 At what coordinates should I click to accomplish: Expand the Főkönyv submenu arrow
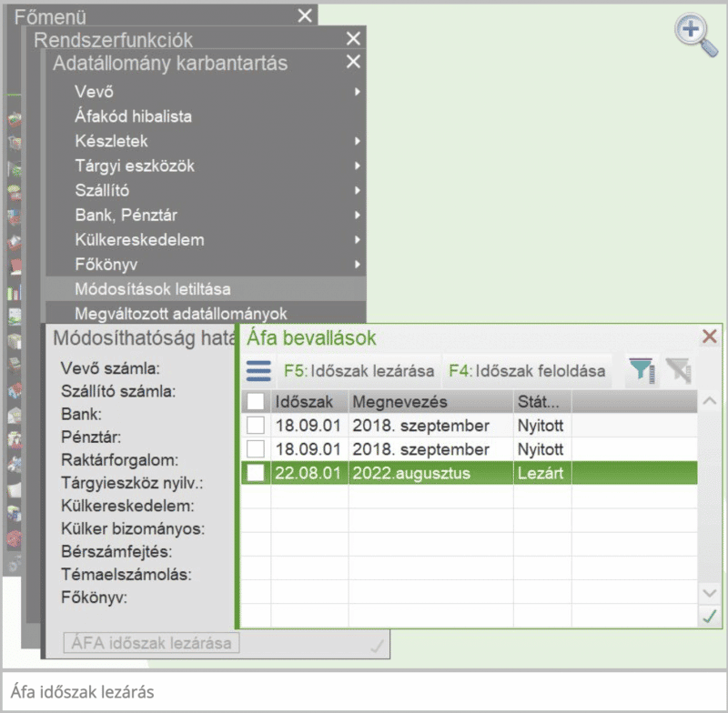[x=357, y=265]
